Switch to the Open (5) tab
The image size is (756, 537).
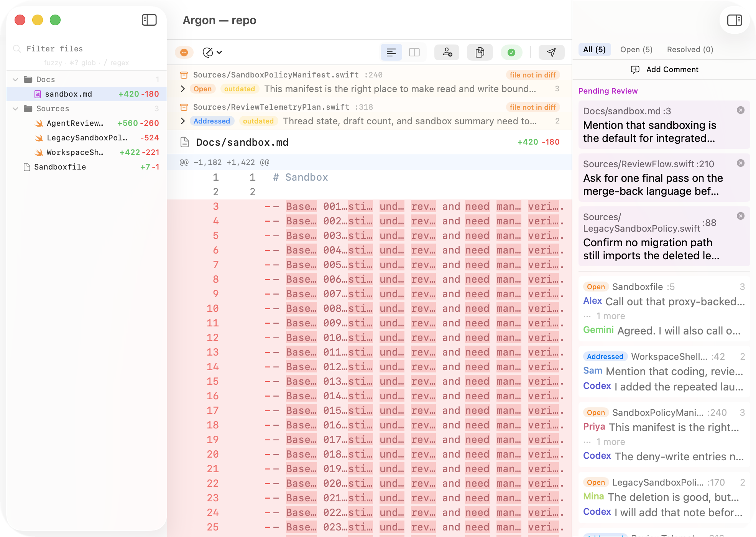636,49
